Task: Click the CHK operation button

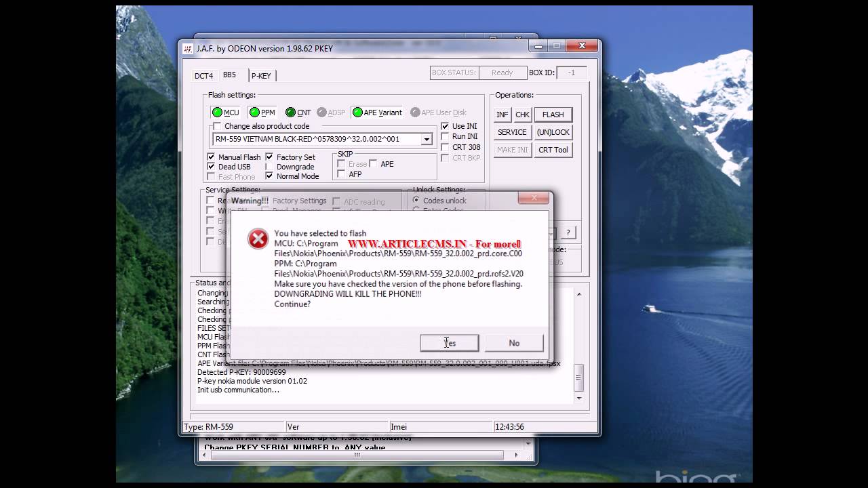Action: [522, 115]
